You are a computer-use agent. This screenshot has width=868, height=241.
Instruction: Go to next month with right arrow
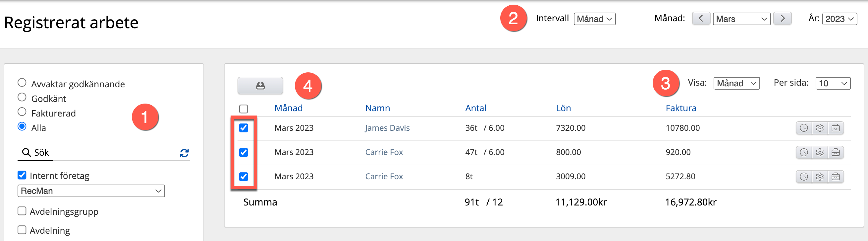(783, 18)
